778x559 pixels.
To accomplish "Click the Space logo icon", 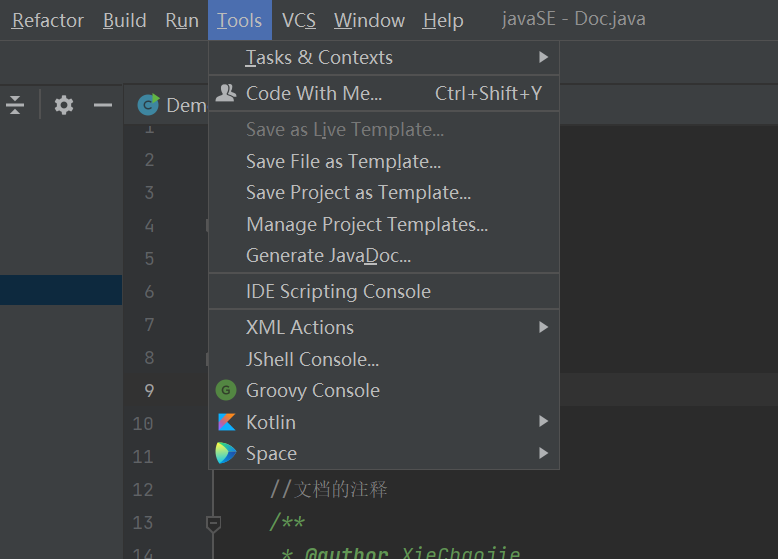I will click(227, 453).
